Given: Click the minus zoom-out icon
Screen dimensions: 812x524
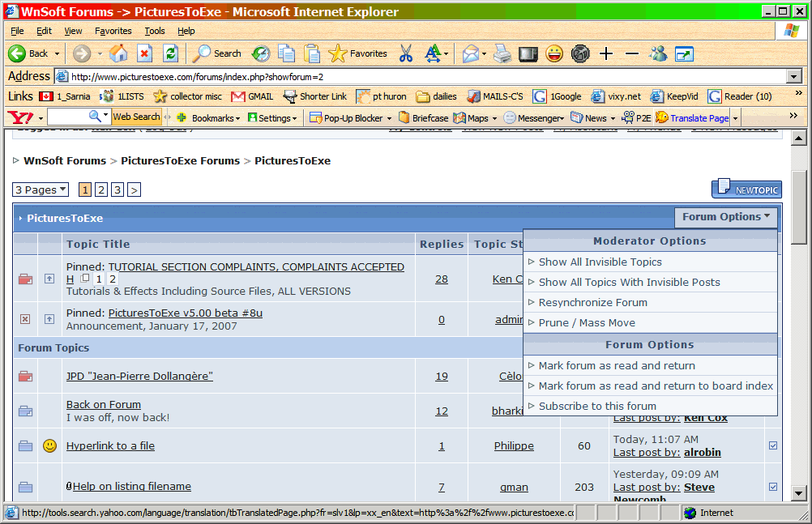Looking at the screenshot, I should (632, 53).
